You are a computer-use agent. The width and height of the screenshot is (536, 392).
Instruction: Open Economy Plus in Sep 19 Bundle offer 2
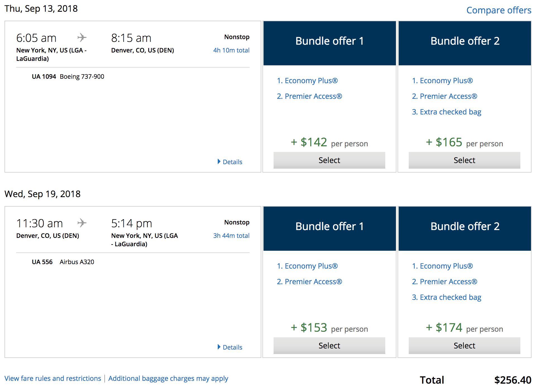coord(442,266)
